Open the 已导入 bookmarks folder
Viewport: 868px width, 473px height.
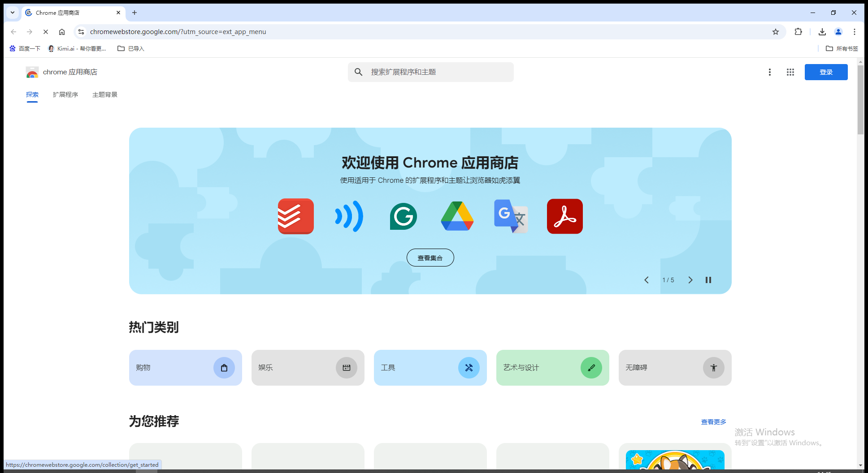(x=131, y=48)
